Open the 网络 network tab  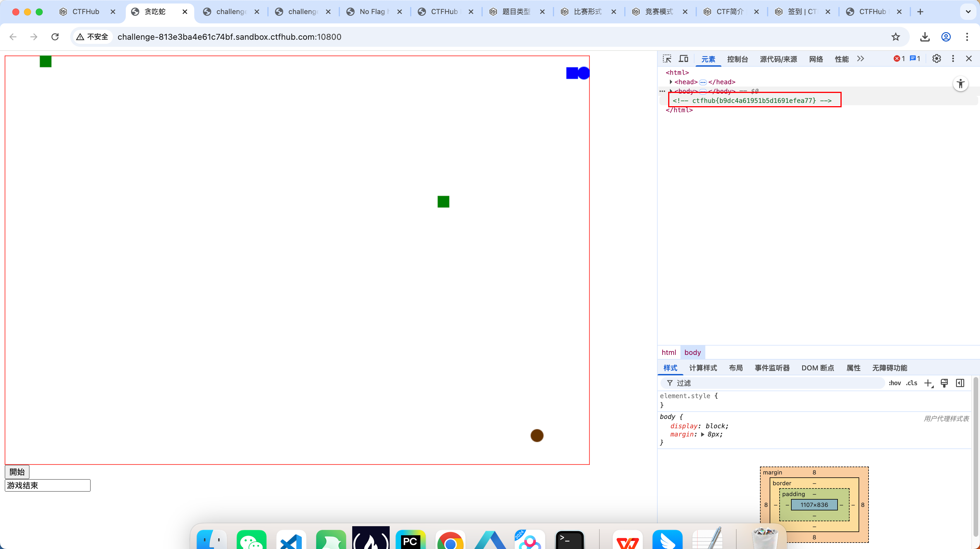click(816, 59)
